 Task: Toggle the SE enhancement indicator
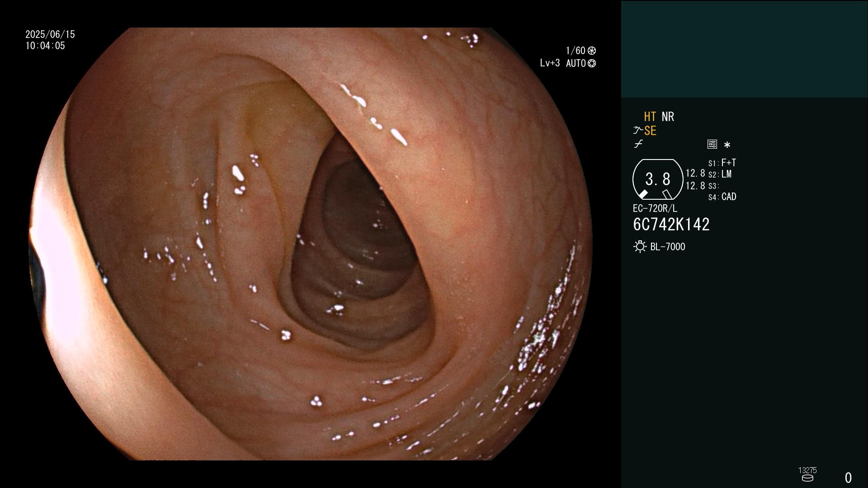pyautogui.click(x=650, y=131)
